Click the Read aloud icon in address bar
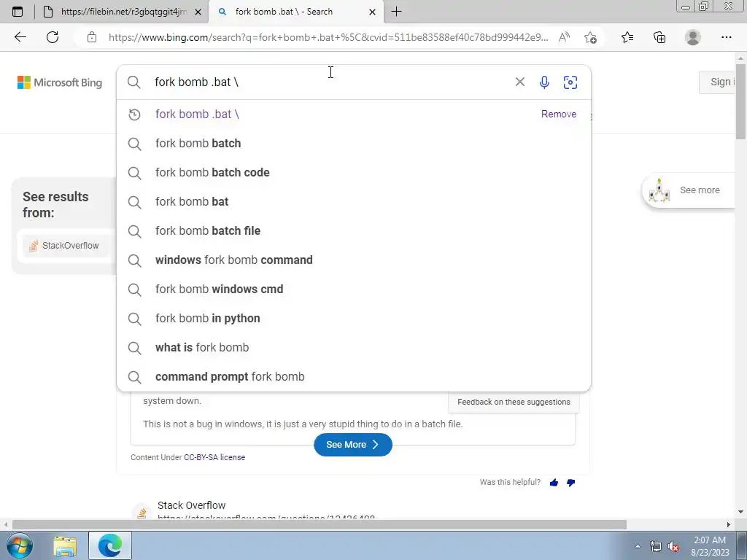Image resolution: width=747 pixels, height=560 pixels. pos(564,37)
